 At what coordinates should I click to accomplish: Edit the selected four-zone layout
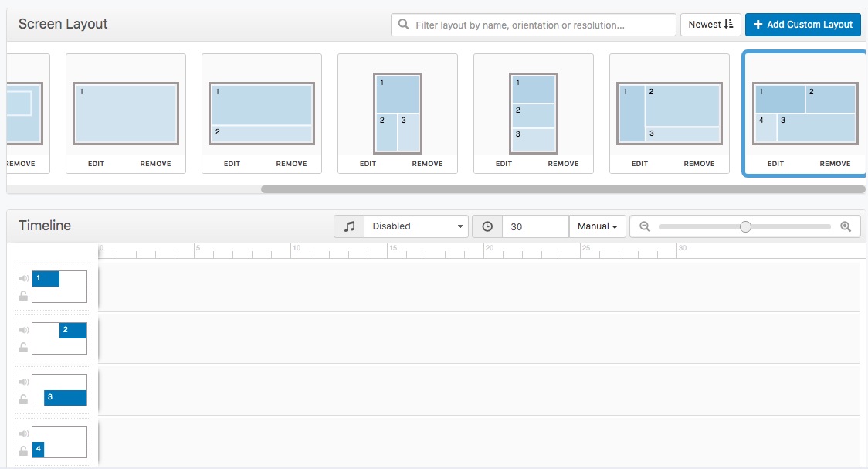(x=775, y=163)
